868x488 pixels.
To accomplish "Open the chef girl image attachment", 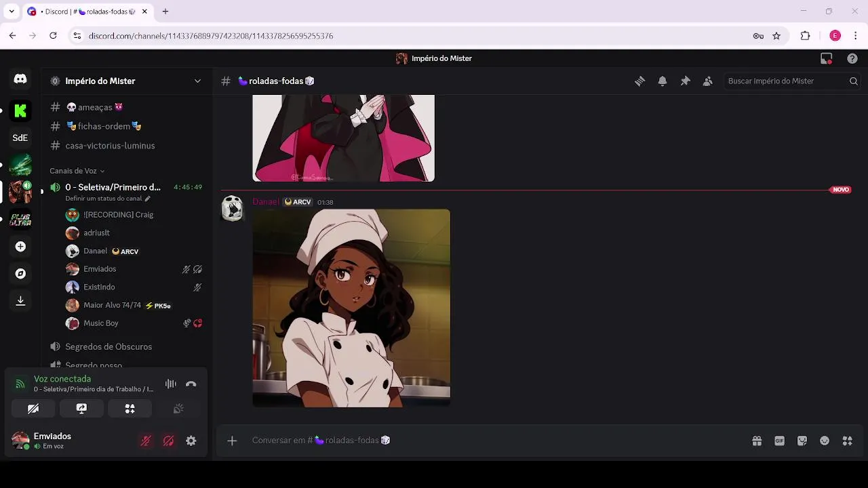I will click(x=351, y=308).
